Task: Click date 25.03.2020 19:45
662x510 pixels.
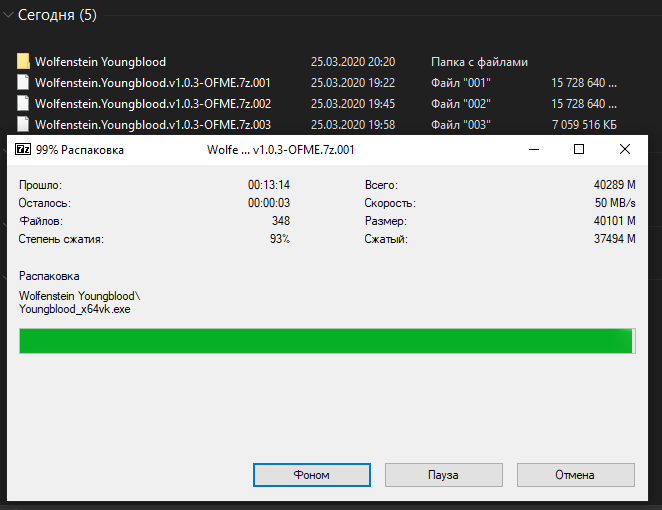Action: click(353, 104)
